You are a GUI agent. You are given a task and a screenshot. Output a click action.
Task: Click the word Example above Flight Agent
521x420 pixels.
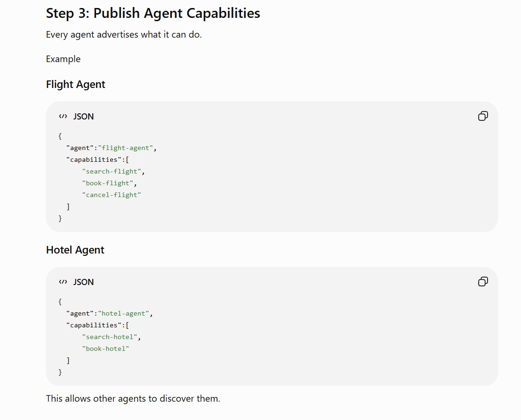pos(63,59)
